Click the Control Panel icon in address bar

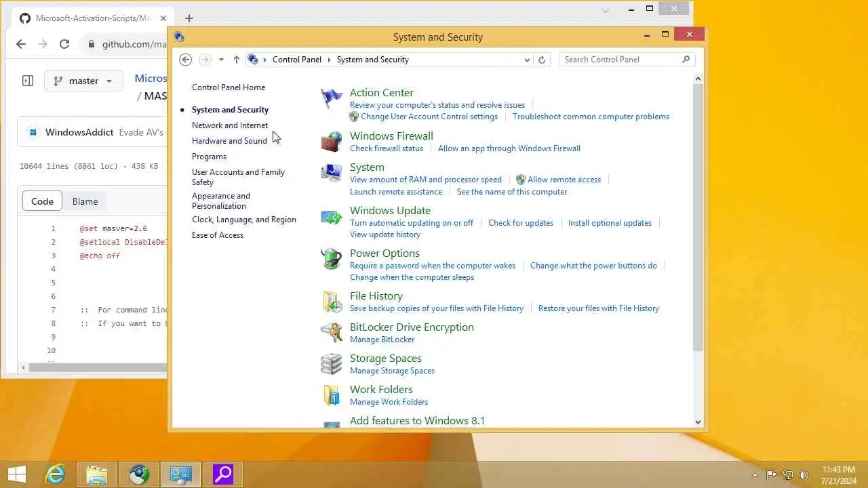253,60
